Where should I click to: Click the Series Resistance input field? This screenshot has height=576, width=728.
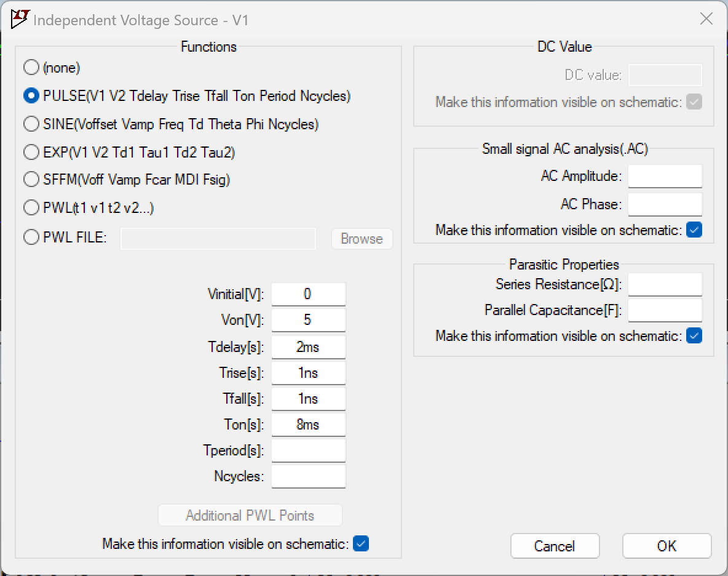(665, 284)
